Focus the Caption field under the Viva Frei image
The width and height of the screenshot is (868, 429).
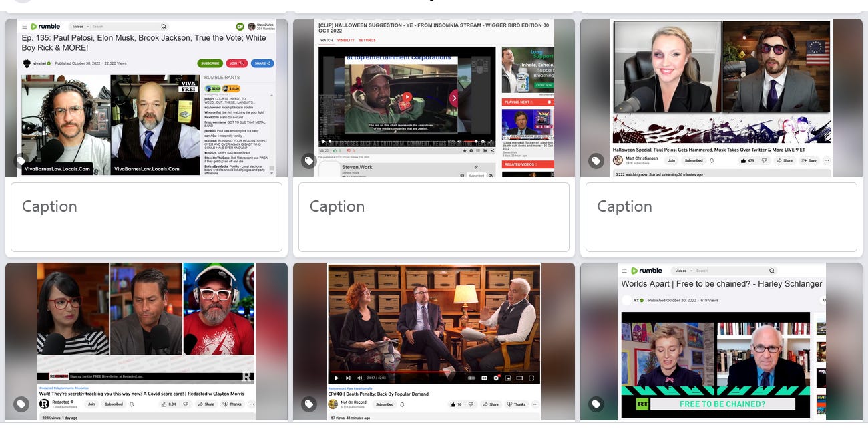tap(146, 217)
